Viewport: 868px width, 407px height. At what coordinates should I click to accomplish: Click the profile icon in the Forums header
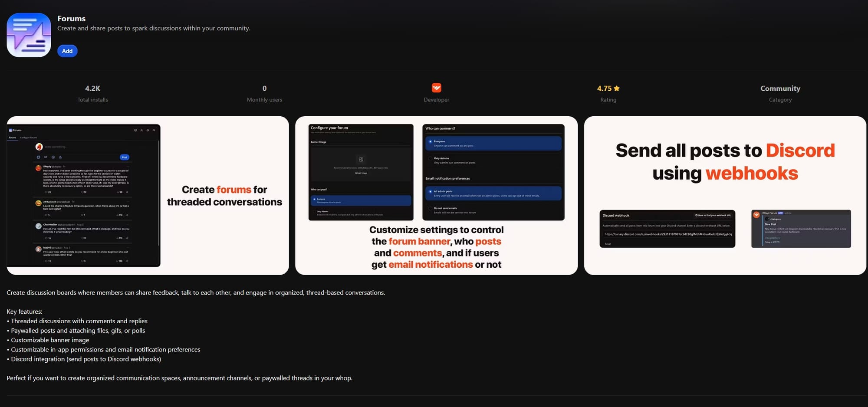pyautogui.click(x=141, y=130)
